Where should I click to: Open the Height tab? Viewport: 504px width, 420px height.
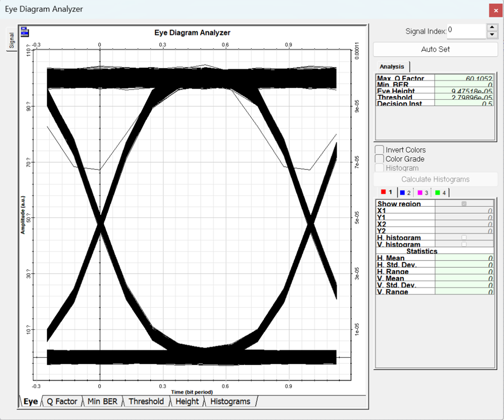click(x=187, y=401)
